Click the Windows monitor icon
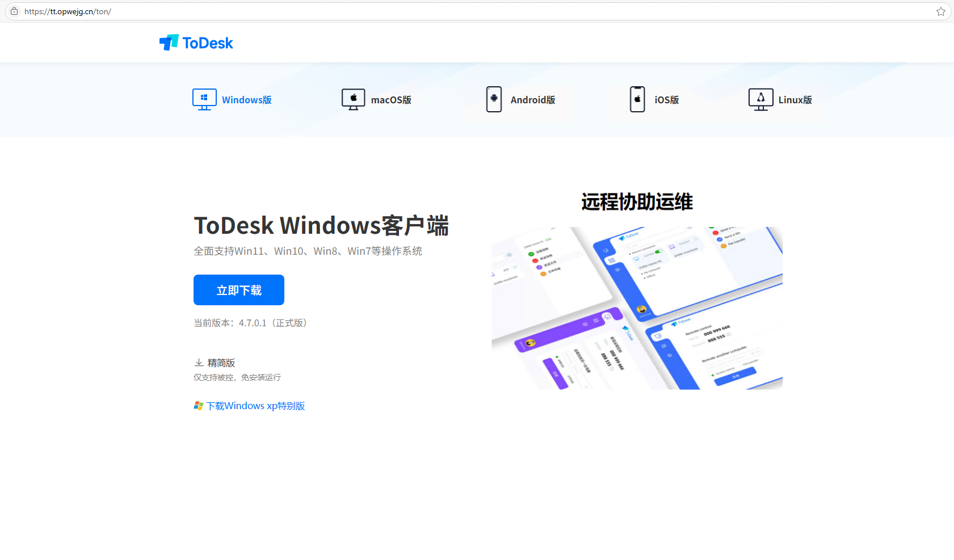Image resolution: width=954 pixels, height=560 pixels. click(204, 99)
